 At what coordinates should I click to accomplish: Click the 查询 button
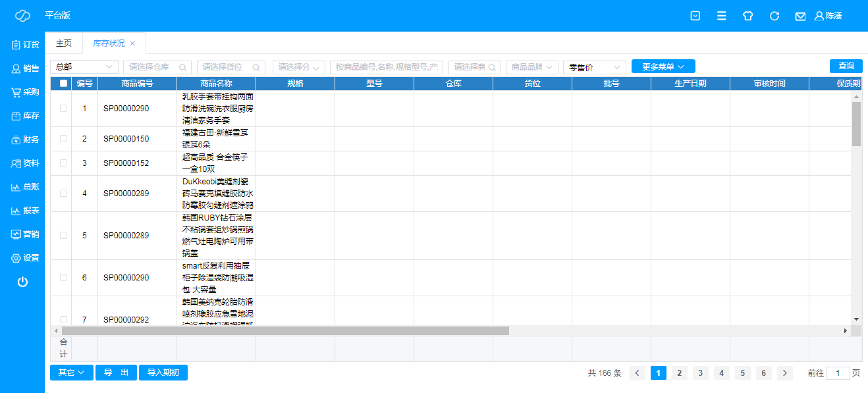(846, 66)
